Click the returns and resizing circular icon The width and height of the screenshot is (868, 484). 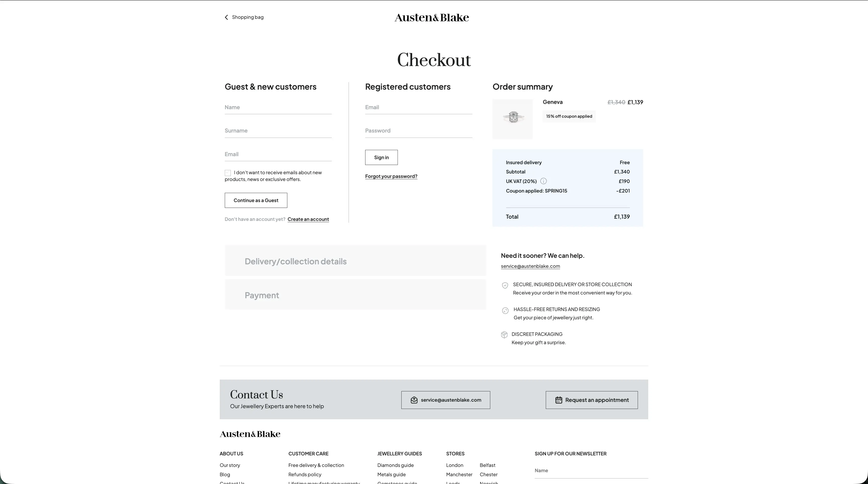505,311
